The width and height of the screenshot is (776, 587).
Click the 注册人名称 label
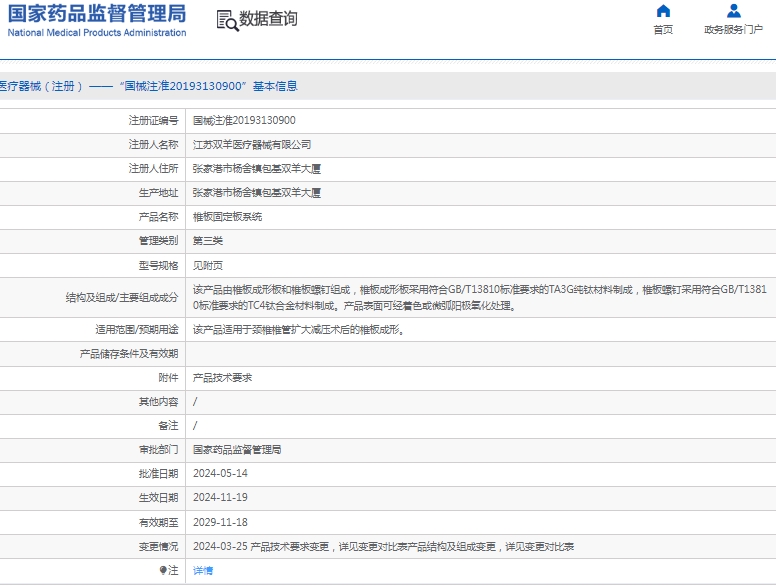pyautogui.click(x=153, y=145)
